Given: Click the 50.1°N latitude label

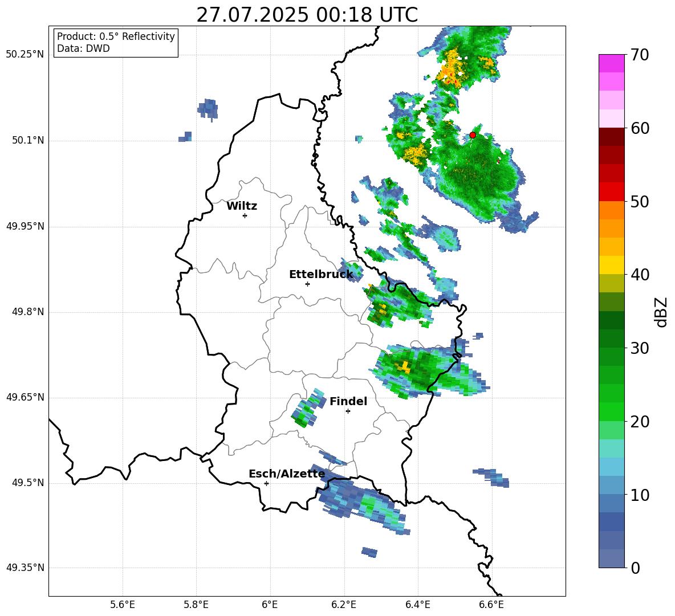Looking at the screenshot, I should [28, 141].
